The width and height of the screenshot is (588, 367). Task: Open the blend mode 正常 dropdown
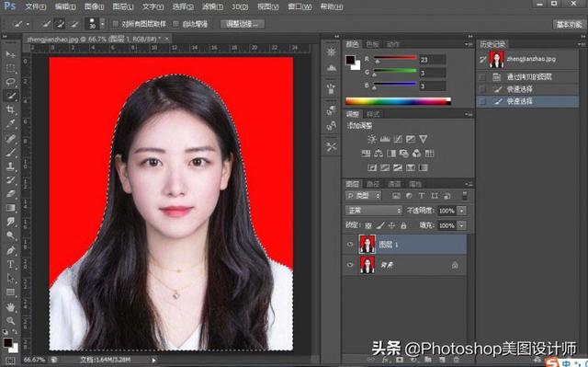tap(373, 210)
